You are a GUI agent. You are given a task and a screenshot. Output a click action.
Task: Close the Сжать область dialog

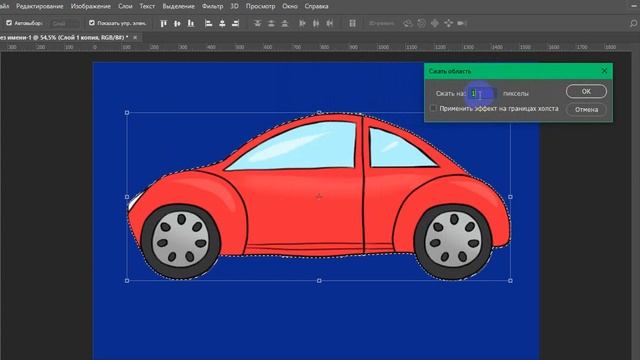[x=604, y=71]
